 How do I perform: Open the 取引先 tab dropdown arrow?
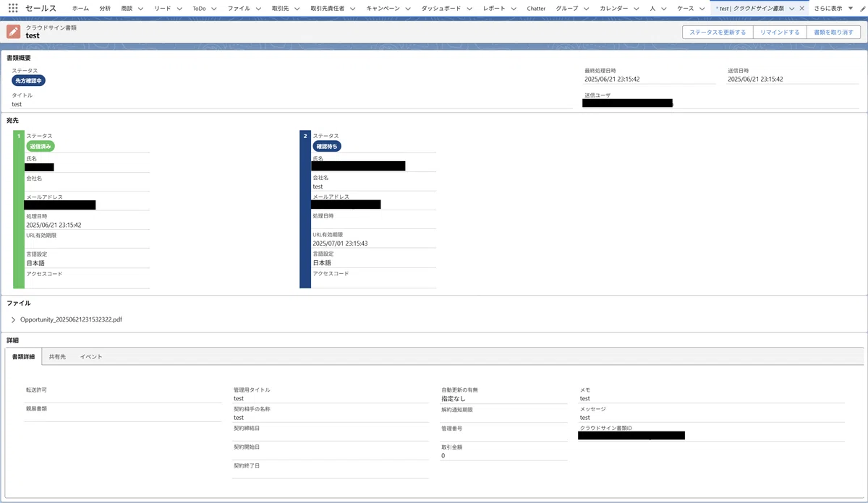coord(296,8)
